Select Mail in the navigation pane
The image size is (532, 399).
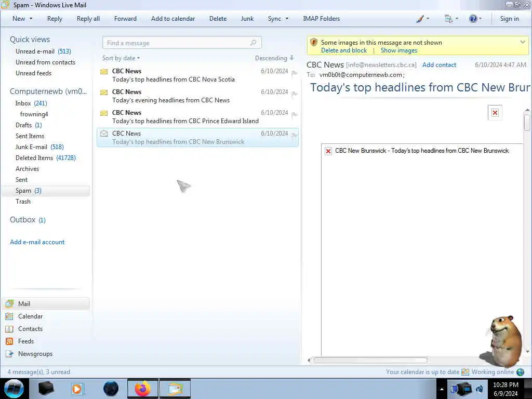(46, 303)
